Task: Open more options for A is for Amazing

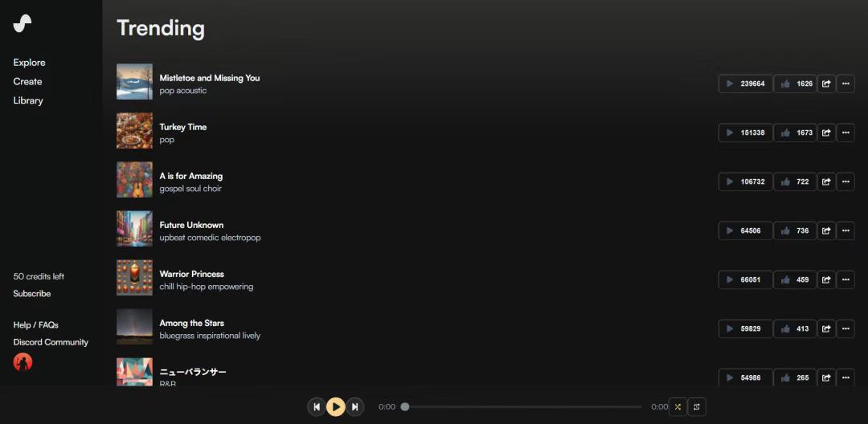Action: 845,181
